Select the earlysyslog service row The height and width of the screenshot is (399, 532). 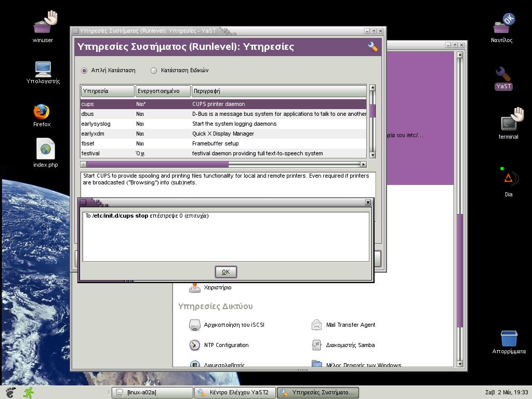click(223, 124)
